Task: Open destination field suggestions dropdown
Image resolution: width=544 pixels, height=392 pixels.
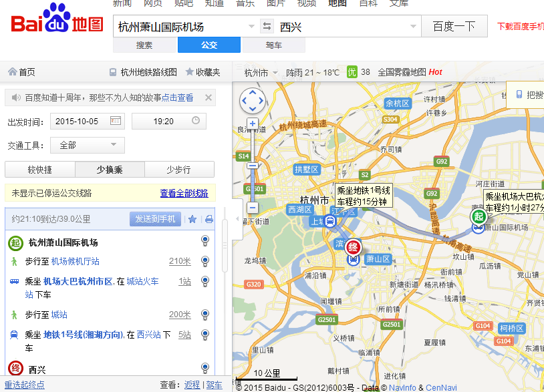Action: [413, 26]
